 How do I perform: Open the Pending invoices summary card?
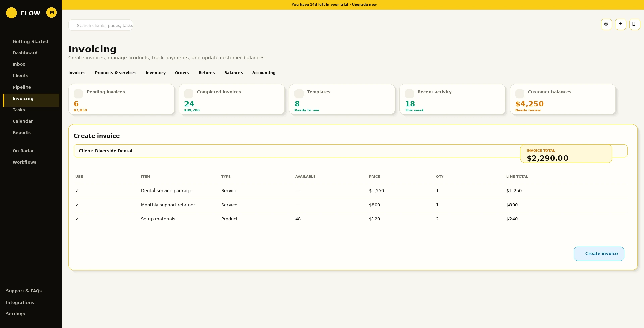[121, 99]
